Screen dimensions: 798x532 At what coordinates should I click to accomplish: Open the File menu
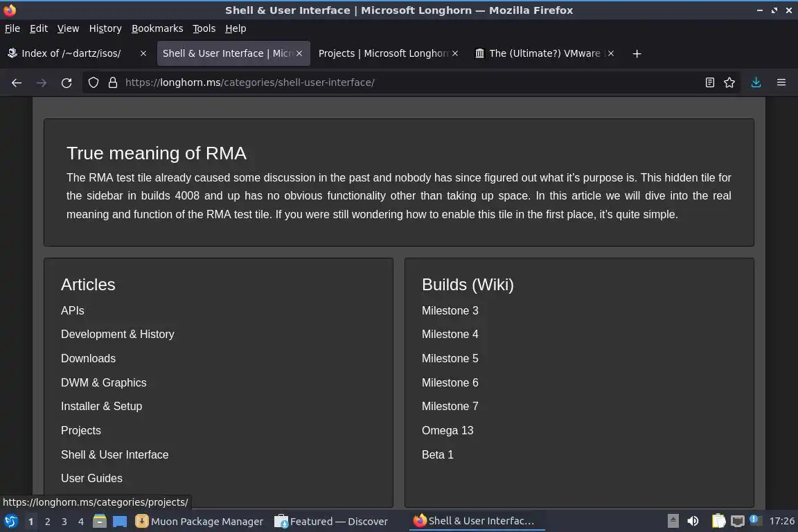click(x=12, y=28)
